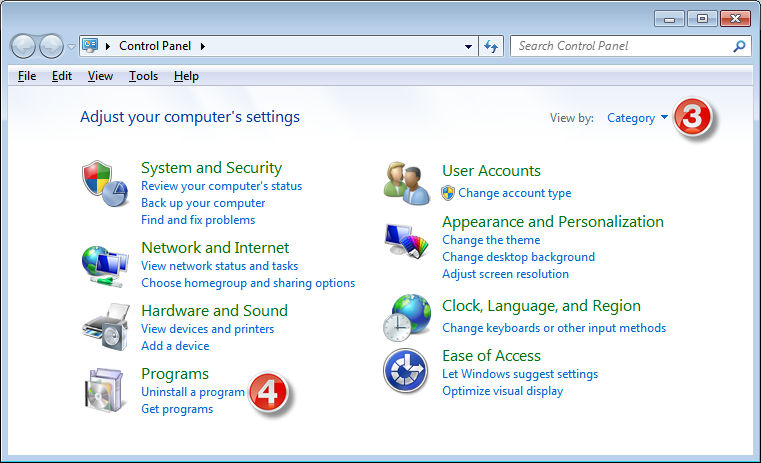Screen dimensions: 761x463
Task: Click Change keyboards or other input methods
Action: click(x=554, y=328)
